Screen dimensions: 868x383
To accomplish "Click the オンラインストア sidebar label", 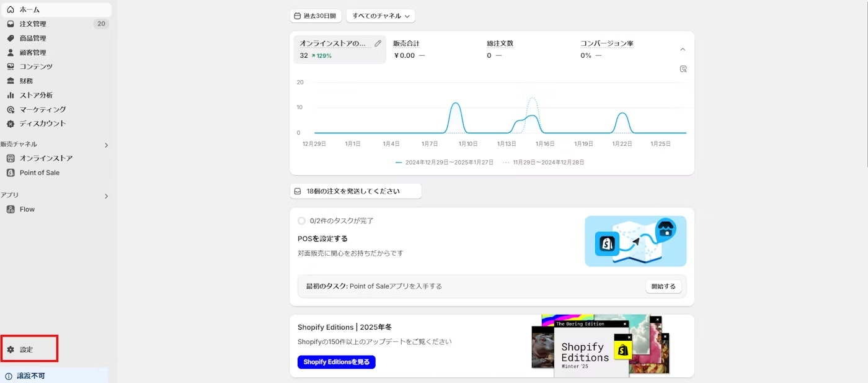I will coord(46,158).
